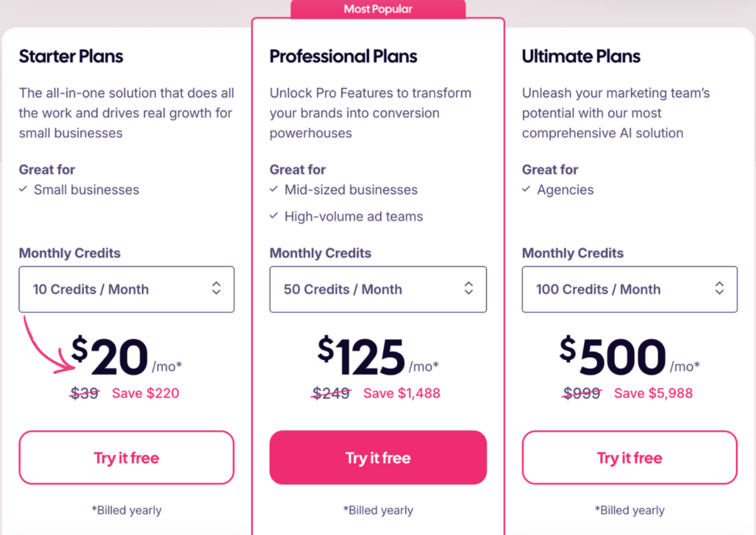The width and height of the screenshot is (756, 535).
Task: Click the Save $1,488 text
Action: [x=402, y=392]
